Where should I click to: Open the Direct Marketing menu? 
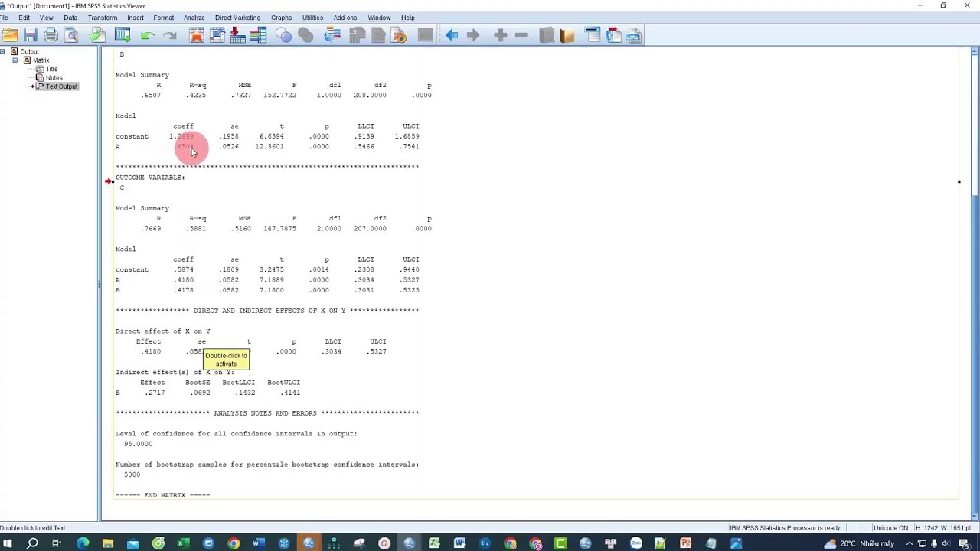point(237,18)
